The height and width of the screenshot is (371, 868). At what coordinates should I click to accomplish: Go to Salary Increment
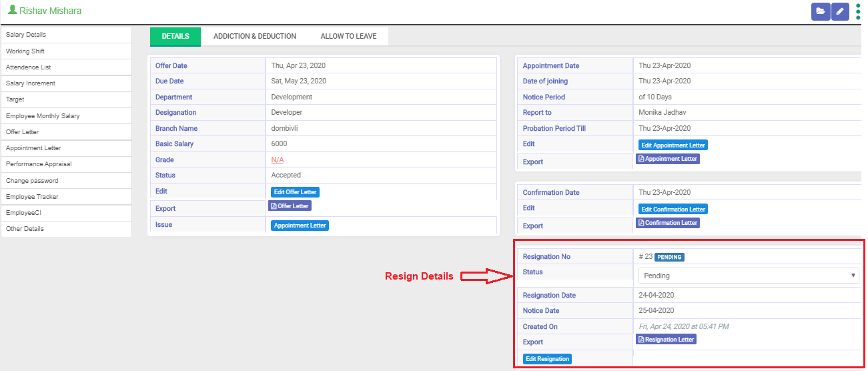[x=66, y=83]
